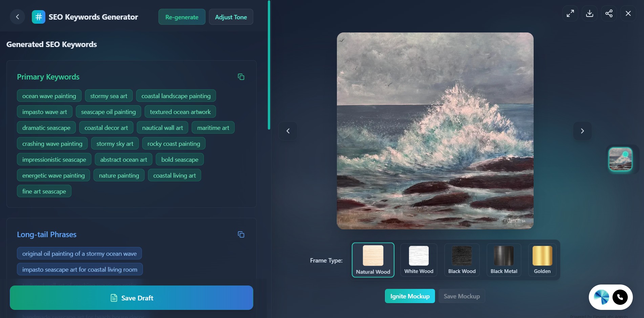644x318 pixels.
Task: Close the mockup preview panel
Action: pos(628,14)
